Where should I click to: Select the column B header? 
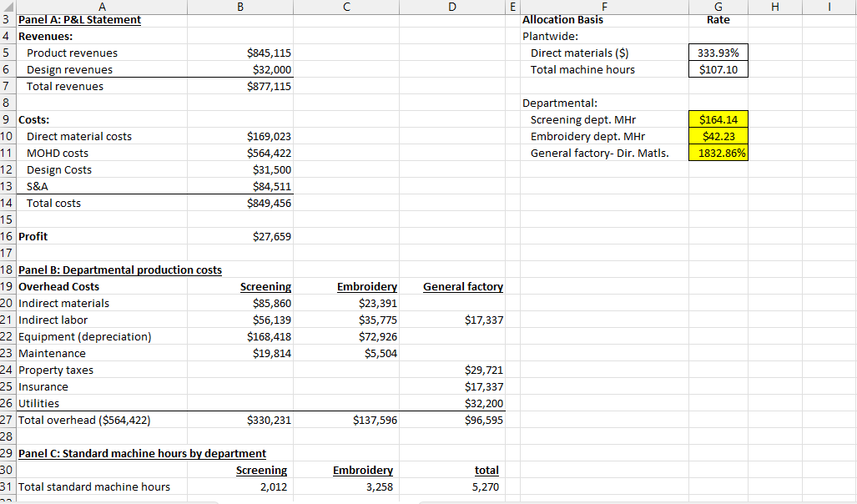pyautogui.click(x=240, y=7)
